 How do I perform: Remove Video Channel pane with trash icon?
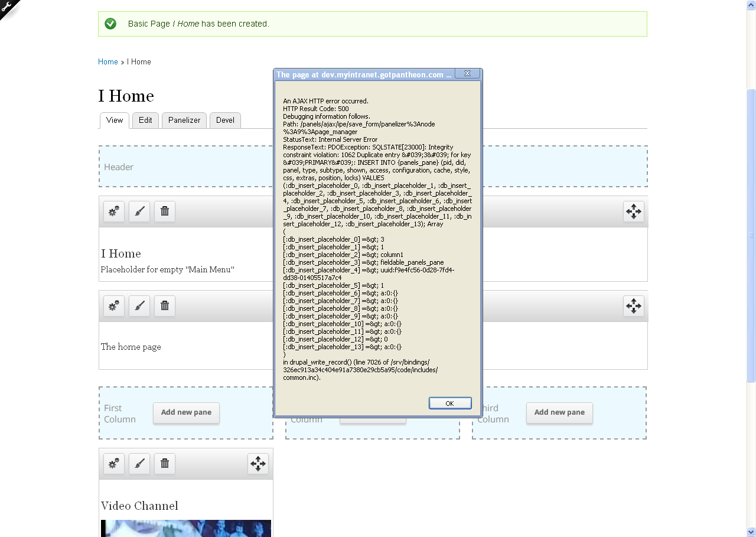[165, 464]
